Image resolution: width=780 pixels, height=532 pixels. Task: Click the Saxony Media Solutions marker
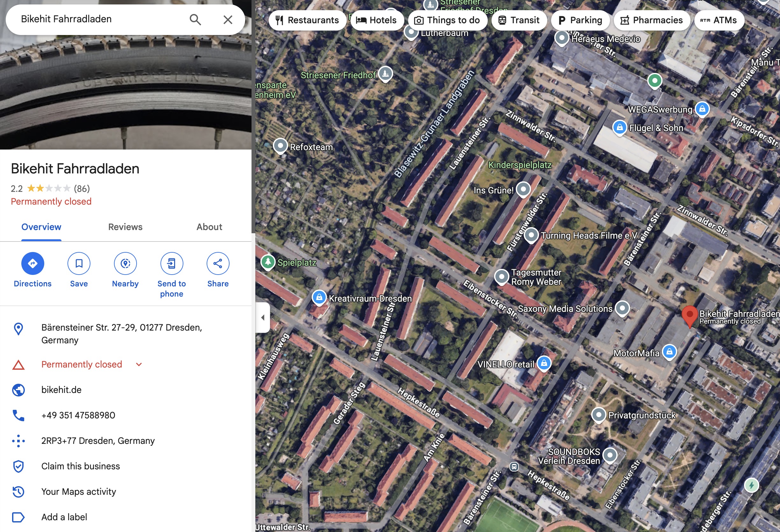click(622, 308)
